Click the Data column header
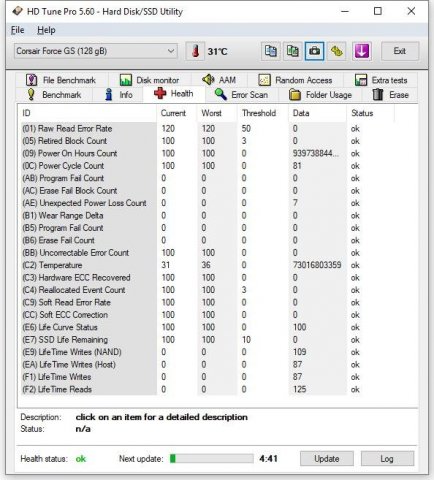Image resolution: width=434 pixels, height=480 pixels. coord(317,113)
